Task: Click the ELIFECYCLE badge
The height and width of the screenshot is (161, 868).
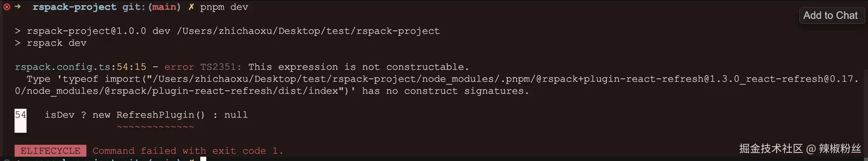Action: (51, 151)
